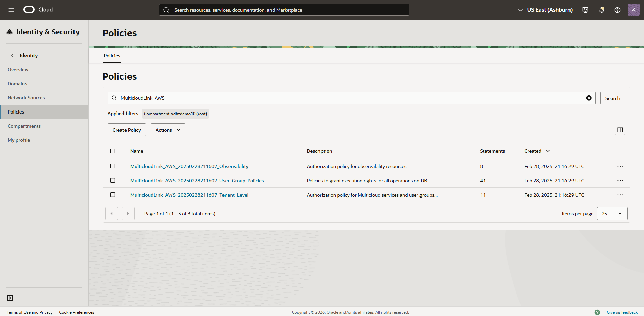The image size is (644, 316).
Task: Focus the top resource search bar
Action: point(284,10)
